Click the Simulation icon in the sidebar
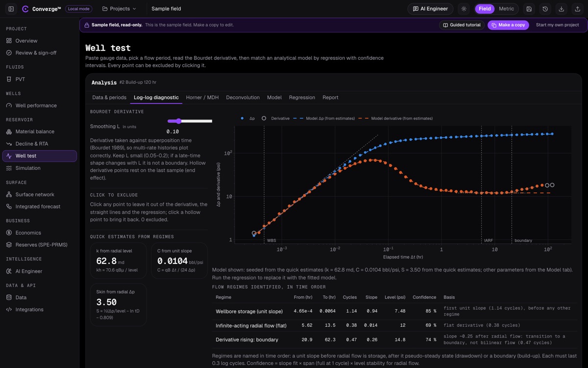 tap(9, 168)
